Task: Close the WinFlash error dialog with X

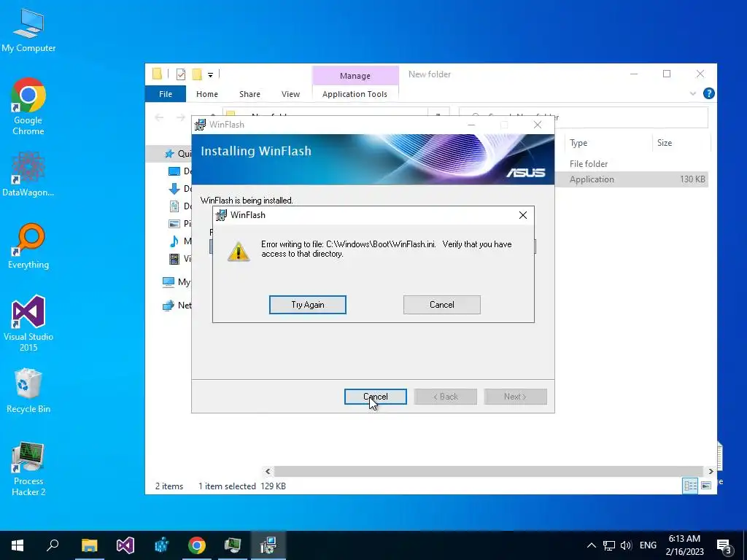Action: pyautogui.click(x=522, y=215)
